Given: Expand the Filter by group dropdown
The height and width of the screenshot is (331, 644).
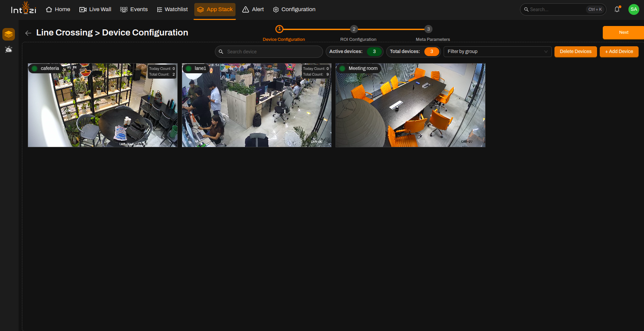Looking at the screenshot, I should click(497, 52).
